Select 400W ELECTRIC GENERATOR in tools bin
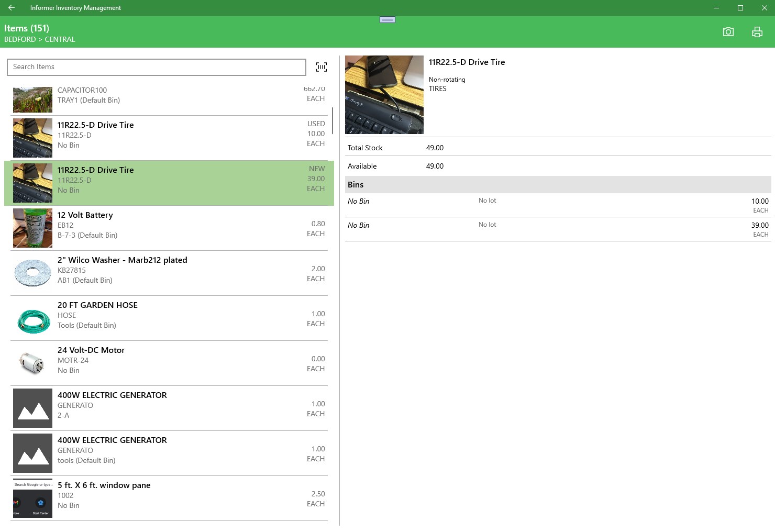The height and width of the screenshot is (532, 775). [x=169, y=453]
